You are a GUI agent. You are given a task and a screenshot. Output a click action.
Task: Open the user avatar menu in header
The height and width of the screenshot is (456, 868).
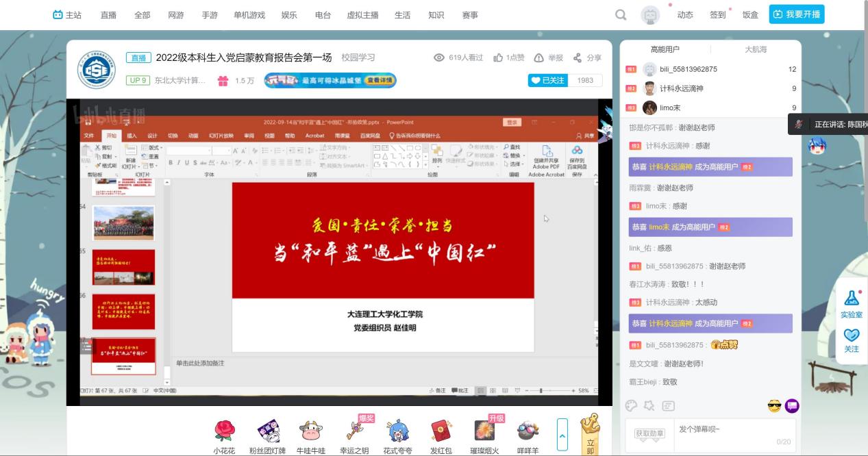tap(650, 15)
